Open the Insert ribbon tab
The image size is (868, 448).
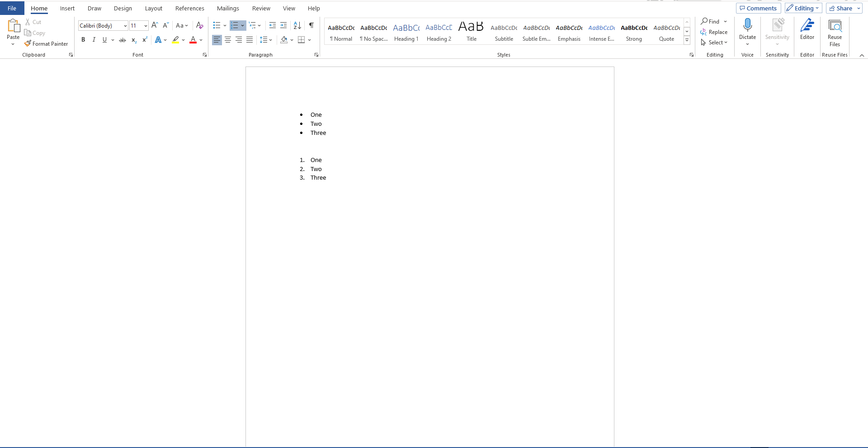point(67,8)
